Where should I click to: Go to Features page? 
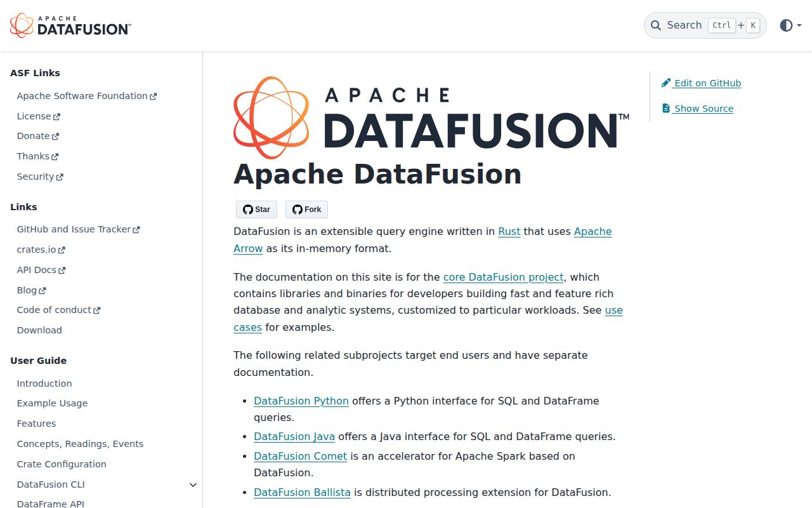point(36,424)
